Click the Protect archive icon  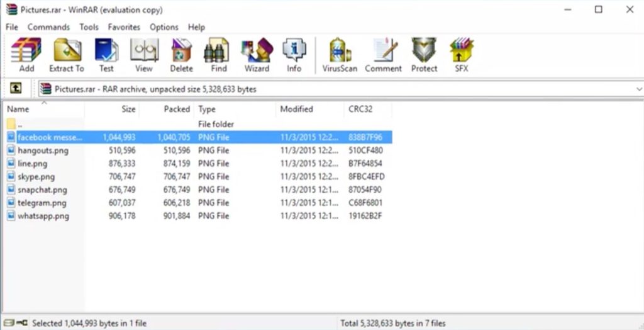pos(424,54)
